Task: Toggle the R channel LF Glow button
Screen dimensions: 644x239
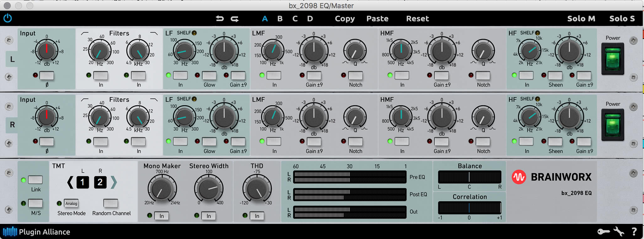Action: pos(209,142)
